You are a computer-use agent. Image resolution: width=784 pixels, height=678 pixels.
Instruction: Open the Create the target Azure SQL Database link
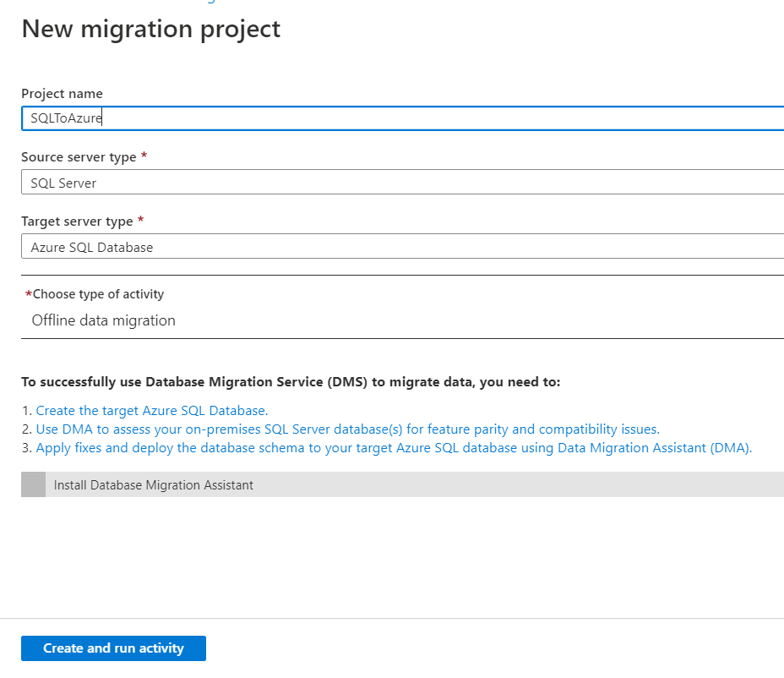pyautogui.click(x=150, y=410)
